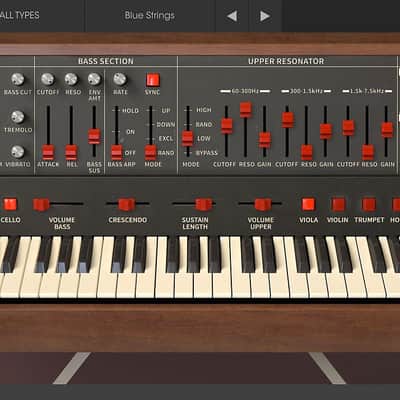400x400 pixels.
Task: Click the 60-300Hz Reso slider handle
Action: 246,110
